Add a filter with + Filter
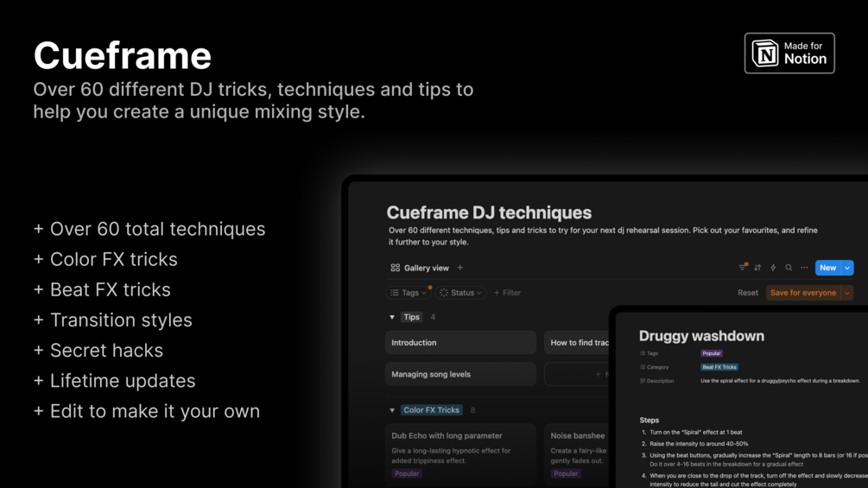Screen dimensions: 868x488 click(x=507, y=293)
